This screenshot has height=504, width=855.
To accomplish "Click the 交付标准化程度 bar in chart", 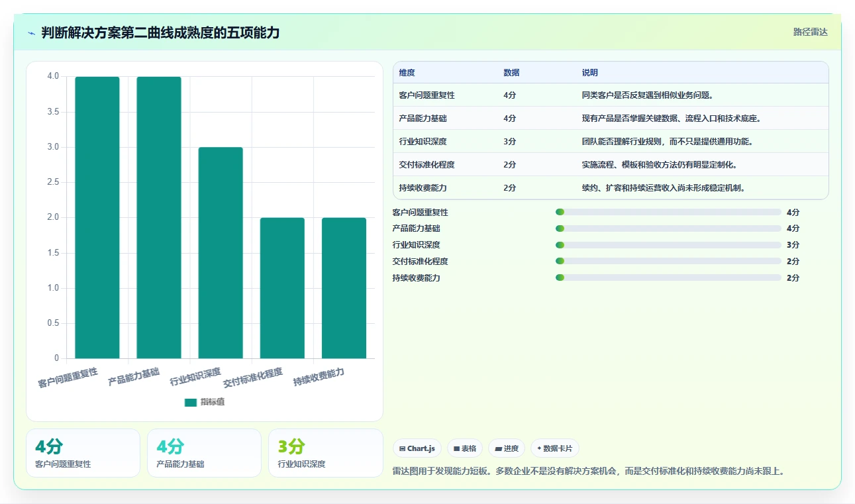I will coord(282,288).
